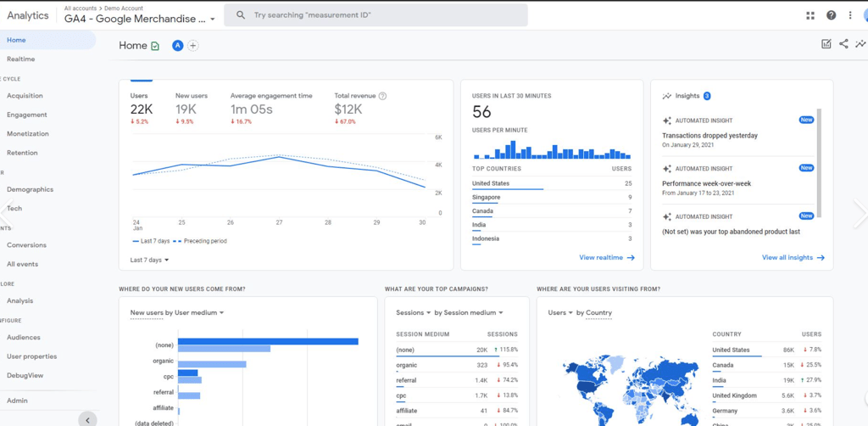Image resolution: width=868 pixels, height=426 pixels.
Task: Click organic row in session medium table
Action: (x=457, y=366)
